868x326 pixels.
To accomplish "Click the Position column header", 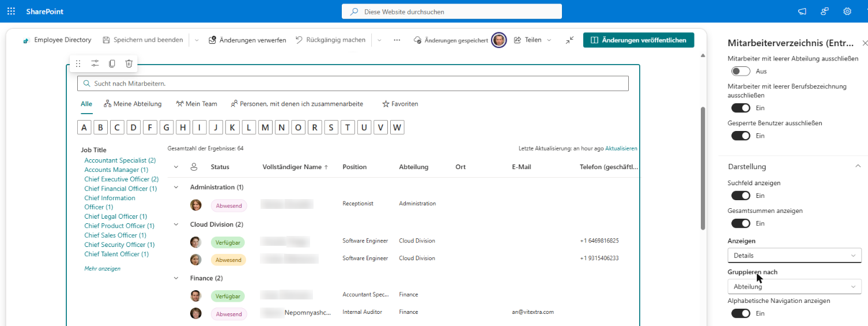I will coord(354,167).
